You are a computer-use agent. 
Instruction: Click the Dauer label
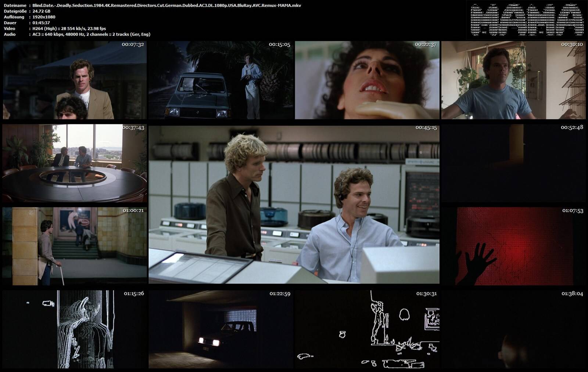pos(10,23)
